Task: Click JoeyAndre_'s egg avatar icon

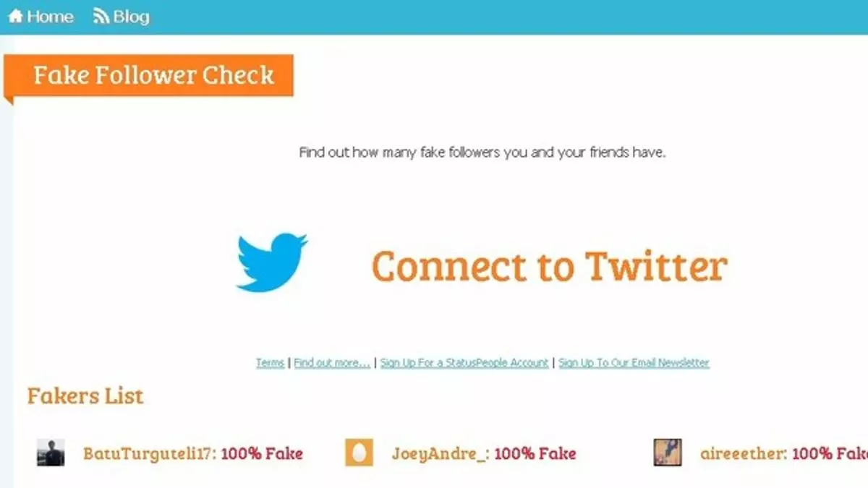Action: point(359,453)
